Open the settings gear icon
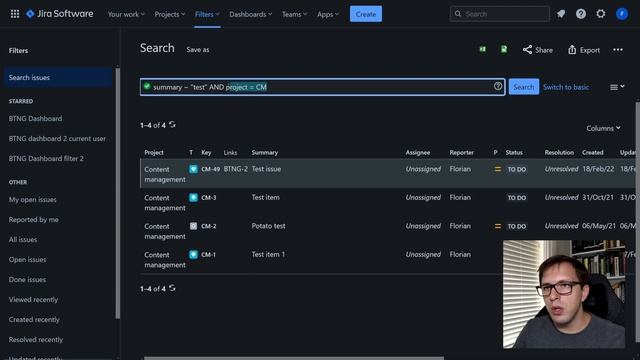Viewport: 640px width, 360px height. [x=601, y=14]
